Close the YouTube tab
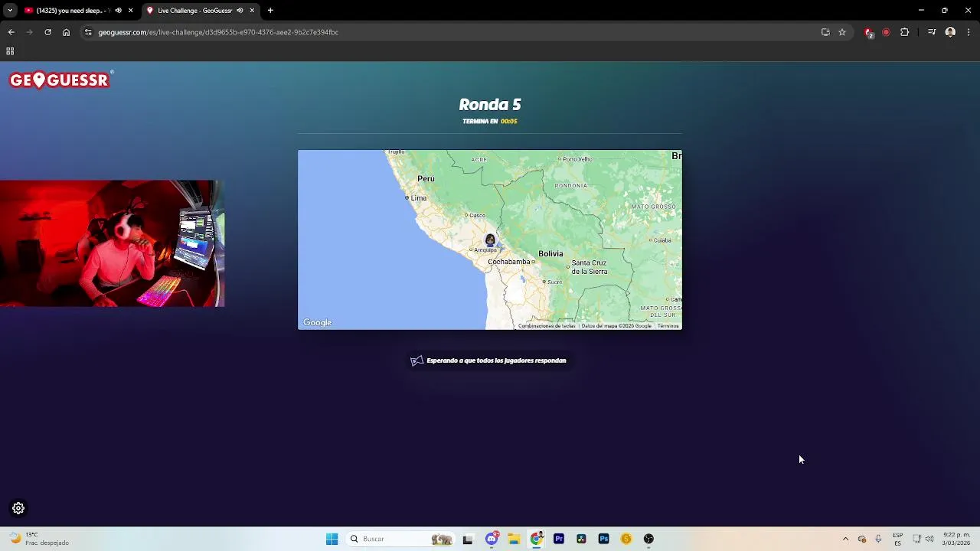 (x=130, y=11)
